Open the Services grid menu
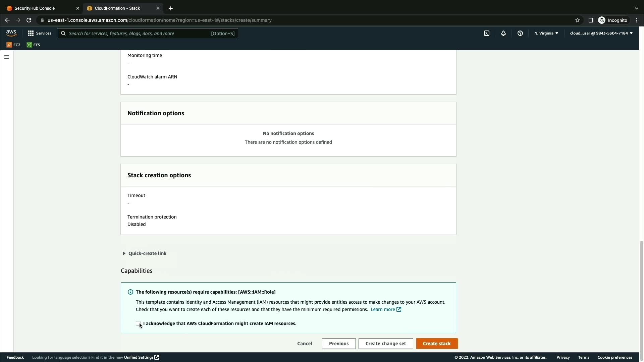Viewport: 644px width, 362px height. (x=40, y=33)
